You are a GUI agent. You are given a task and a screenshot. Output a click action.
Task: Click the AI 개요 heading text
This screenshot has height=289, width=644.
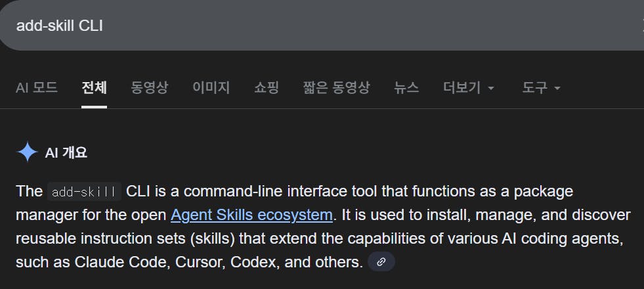coord(66,153)
